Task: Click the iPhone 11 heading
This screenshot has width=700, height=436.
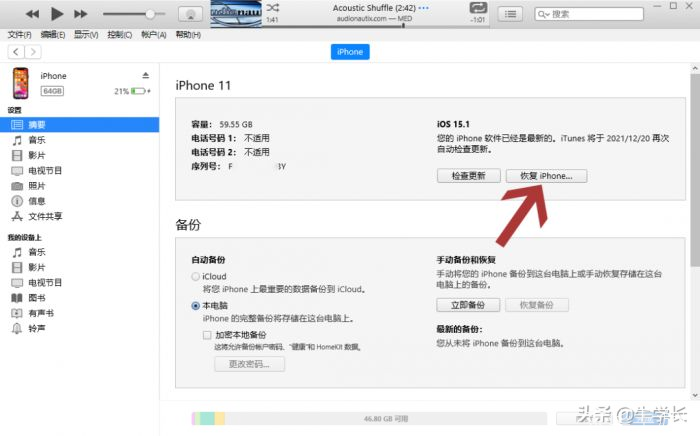Action: click(203, 85)
